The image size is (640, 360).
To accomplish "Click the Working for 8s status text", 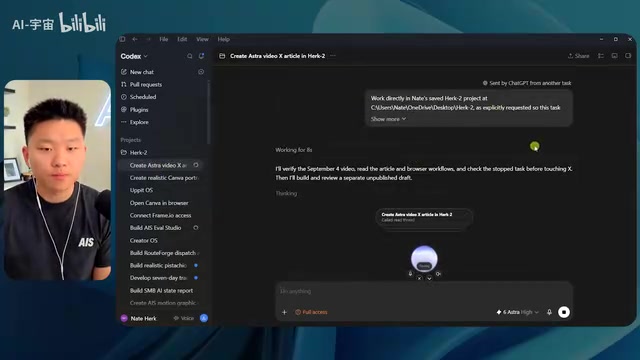I will pyautogui.click(x=293, y=150).
